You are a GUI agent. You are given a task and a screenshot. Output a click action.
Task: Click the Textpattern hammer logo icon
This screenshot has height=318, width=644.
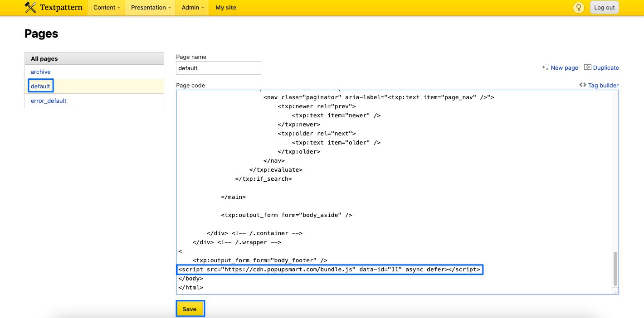pyautogui.click(x=30, y=7)
